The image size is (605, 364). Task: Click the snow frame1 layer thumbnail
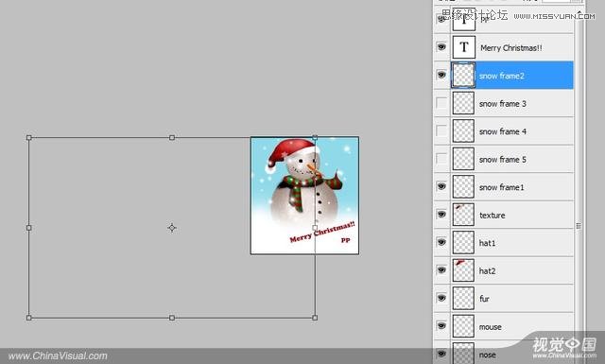463,187
